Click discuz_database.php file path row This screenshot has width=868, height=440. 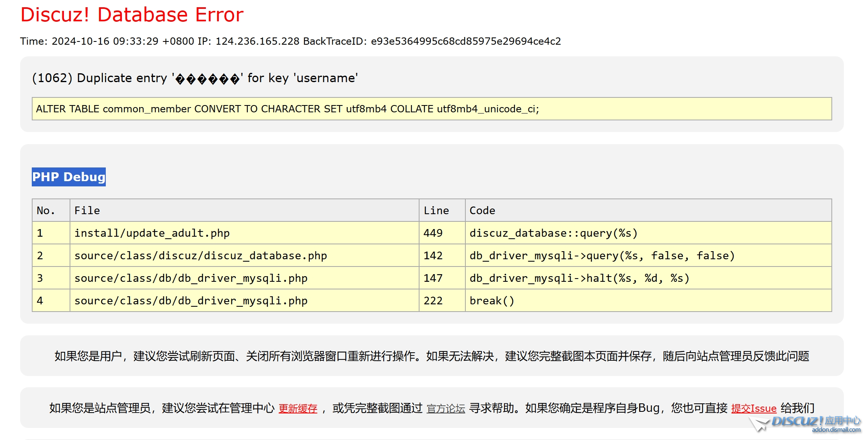click(200, 256)
